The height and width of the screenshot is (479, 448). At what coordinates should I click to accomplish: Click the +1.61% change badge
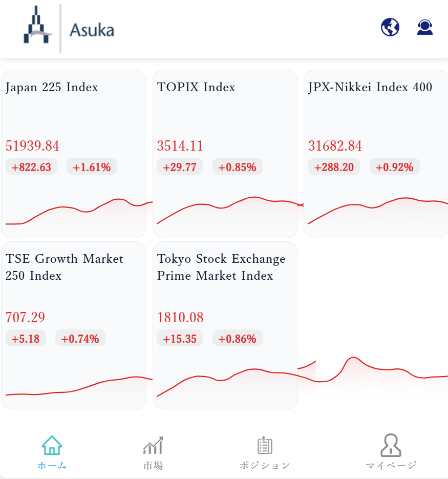pos(92,167)
